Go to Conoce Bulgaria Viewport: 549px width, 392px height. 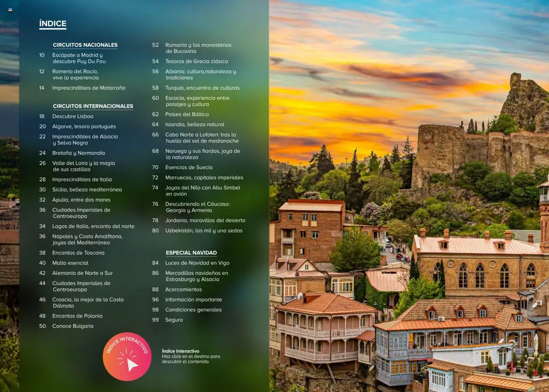tap(73, 326)
